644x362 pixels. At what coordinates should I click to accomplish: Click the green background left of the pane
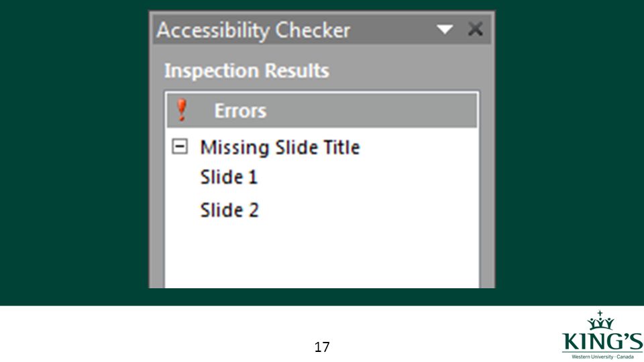pos(74,152)
